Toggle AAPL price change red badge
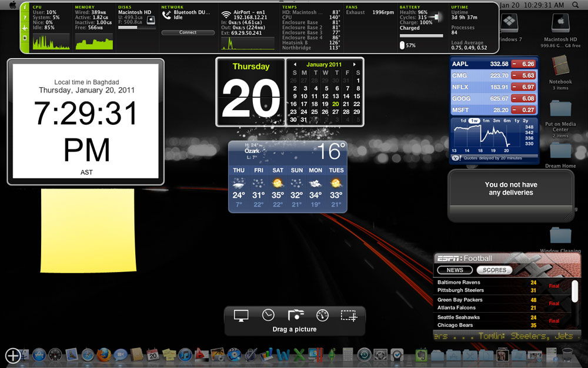This screenshot has width=588, height=368. coord(523,64)
